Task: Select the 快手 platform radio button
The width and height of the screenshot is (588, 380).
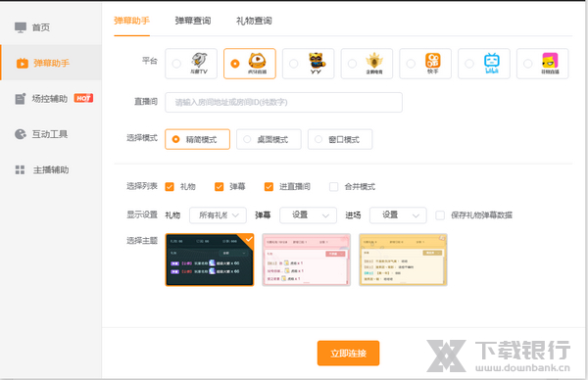Action: 411,64
